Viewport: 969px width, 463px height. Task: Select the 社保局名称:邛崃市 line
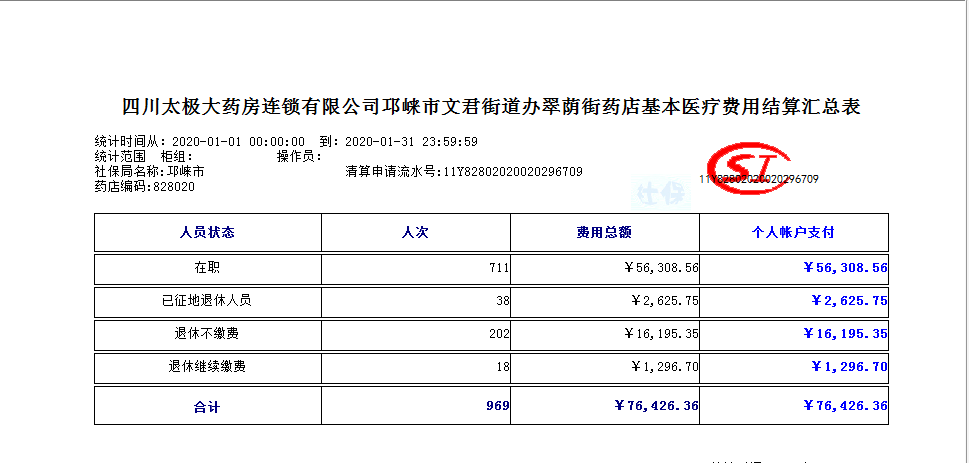(x=150, y=171)
